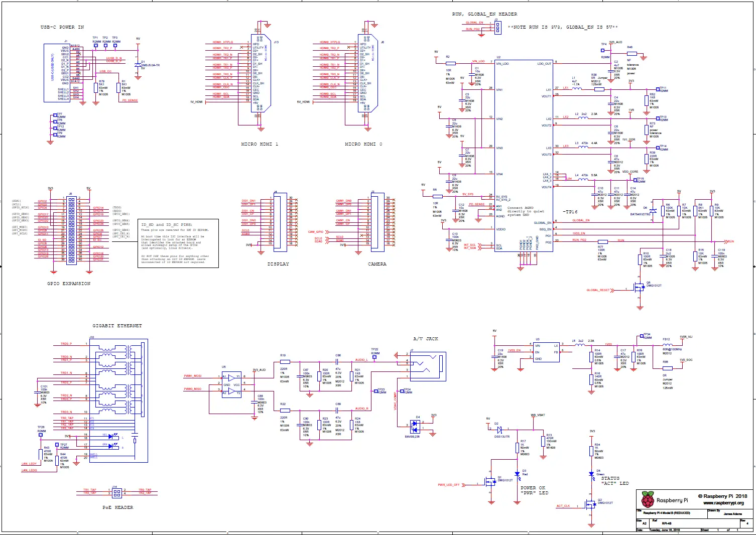
Task: Click the 'STATUS "ACT" LED' caption
Action: pyautogui.click(x=615, y=481)
